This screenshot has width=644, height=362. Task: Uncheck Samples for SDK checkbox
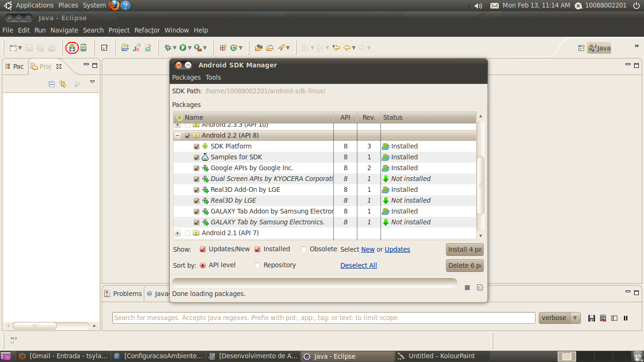[x=197, y=157]
